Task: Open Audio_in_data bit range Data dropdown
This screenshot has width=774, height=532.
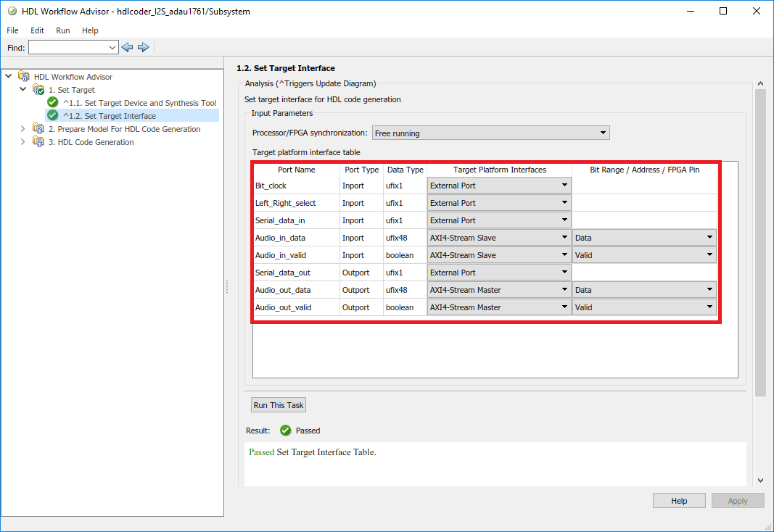Action: pyautogui.click(x=643, y=238)
